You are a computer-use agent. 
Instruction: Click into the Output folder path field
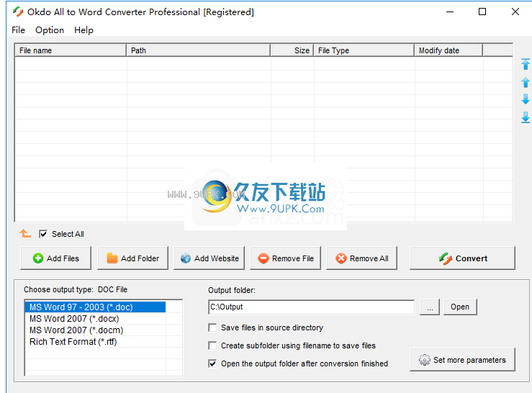tap(311, 307)
